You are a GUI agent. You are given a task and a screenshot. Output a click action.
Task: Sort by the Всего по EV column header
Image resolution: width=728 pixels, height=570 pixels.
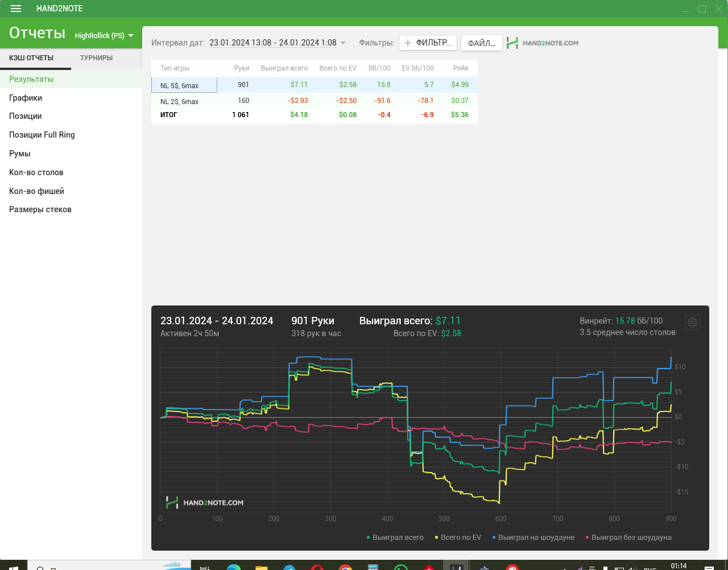coord(338,68)
